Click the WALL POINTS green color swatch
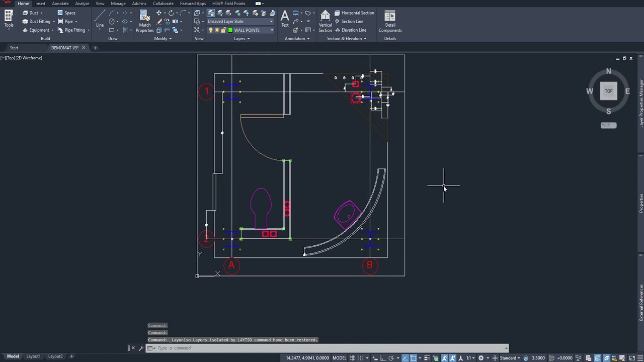Image resolution: width=644 pixels, height=362 pixels. tap(230, 30)
